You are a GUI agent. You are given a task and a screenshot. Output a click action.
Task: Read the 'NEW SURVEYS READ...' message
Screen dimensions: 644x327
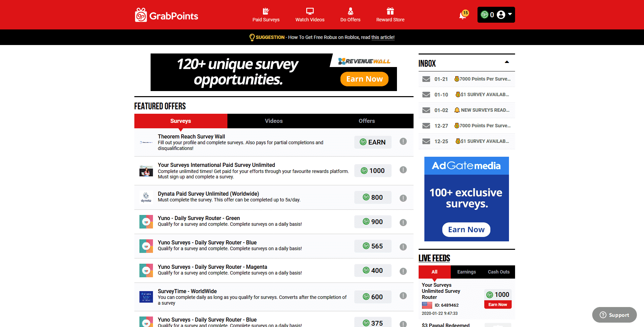tap(482, 110)
